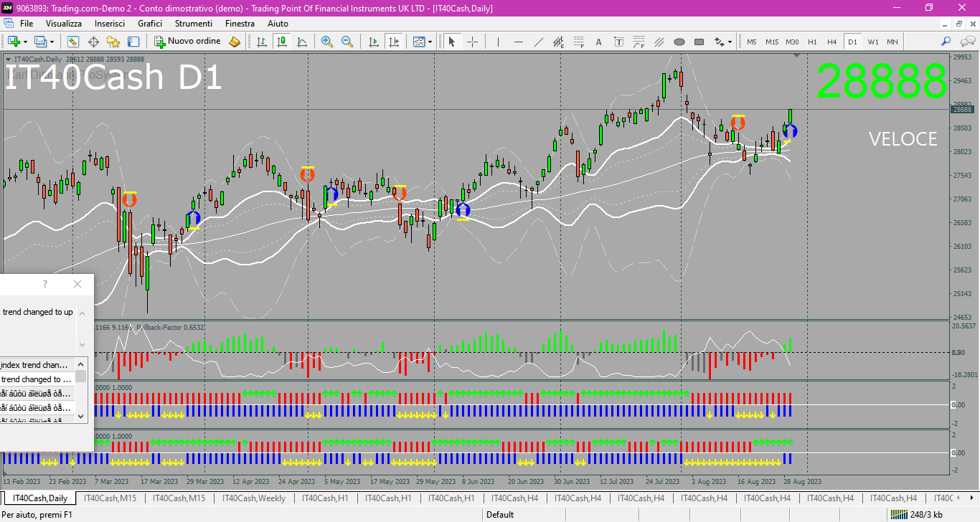Open the Visualizza menu
Viewport: 980px width, 522px height.
pyautogui.click(x=64, y=24)
